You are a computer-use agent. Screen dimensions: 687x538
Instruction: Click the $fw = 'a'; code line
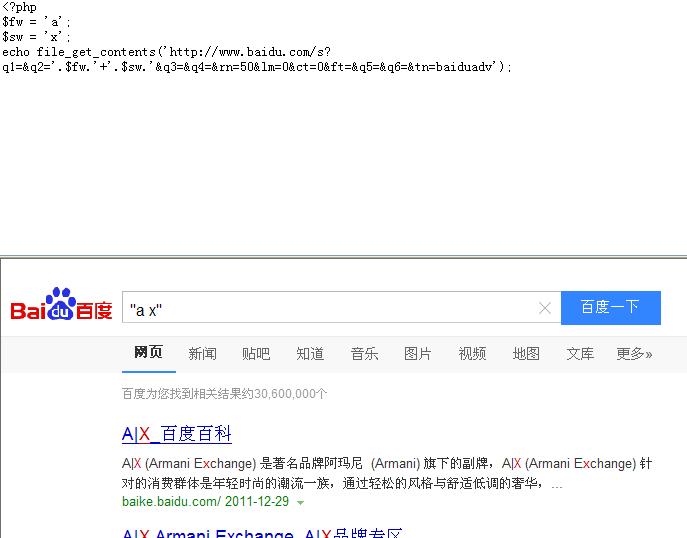tap(36, 22)
